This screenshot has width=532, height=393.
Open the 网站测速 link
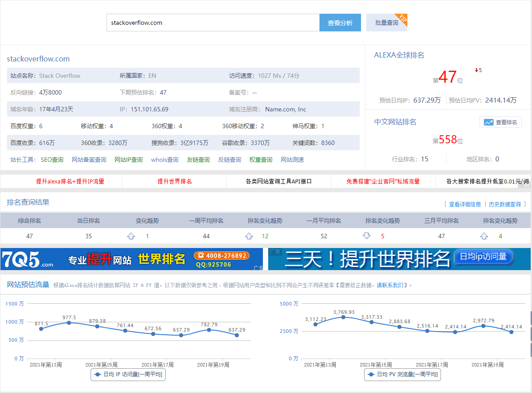[x=293, y=160]
